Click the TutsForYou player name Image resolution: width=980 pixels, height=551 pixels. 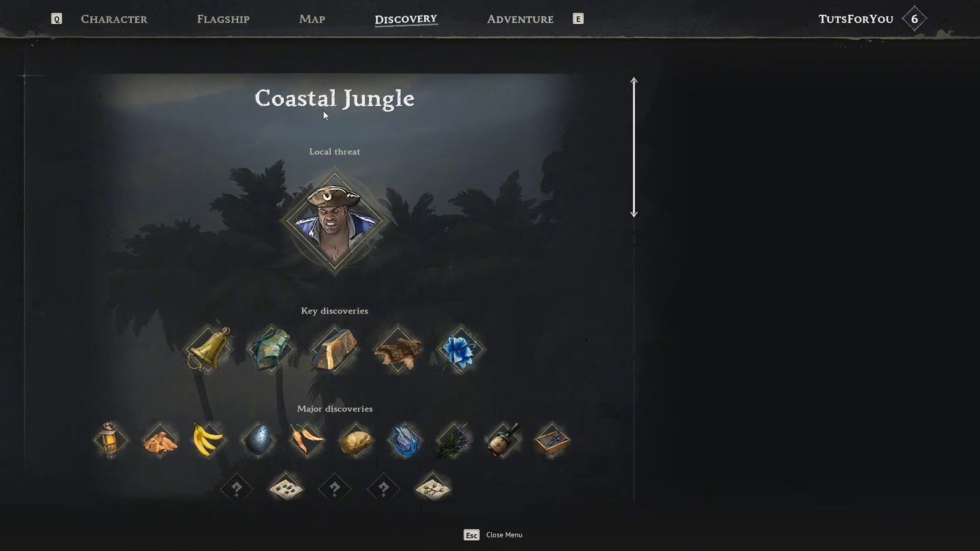856,19
